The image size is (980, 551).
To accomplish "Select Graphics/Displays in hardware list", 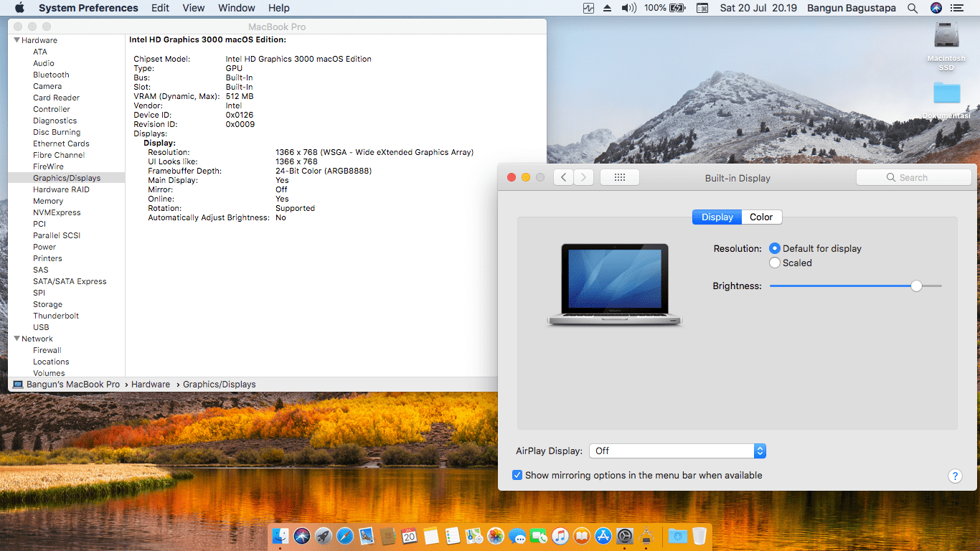I will (67, 178).
